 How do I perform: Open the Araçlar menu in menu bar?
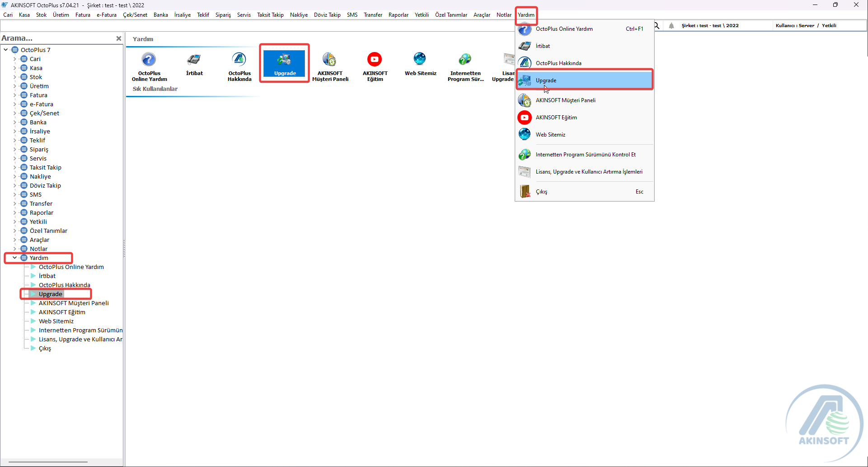point(482,15)
